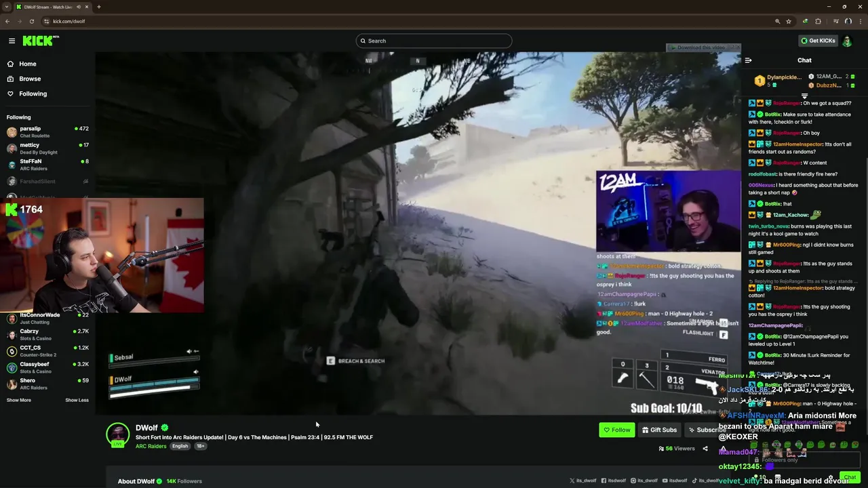Click the KICK logo
868x488 pixels.
[x=41, y=41]
